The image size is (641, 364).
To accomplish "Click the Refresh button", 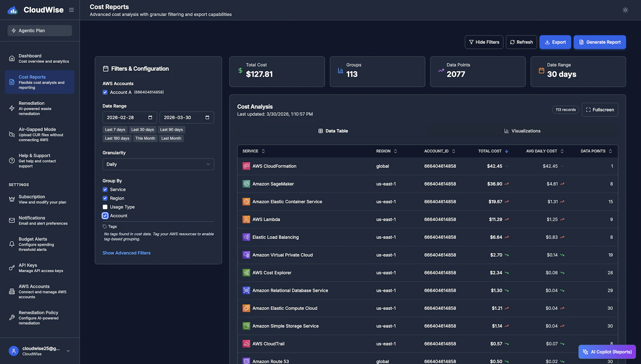I will tap(521, 42).
